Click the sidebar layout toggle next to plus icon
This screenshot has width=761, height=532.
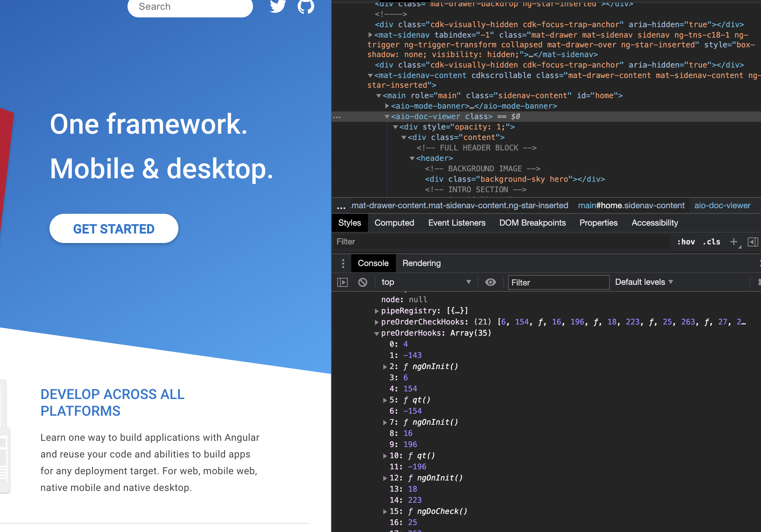(x=753, y=242)
